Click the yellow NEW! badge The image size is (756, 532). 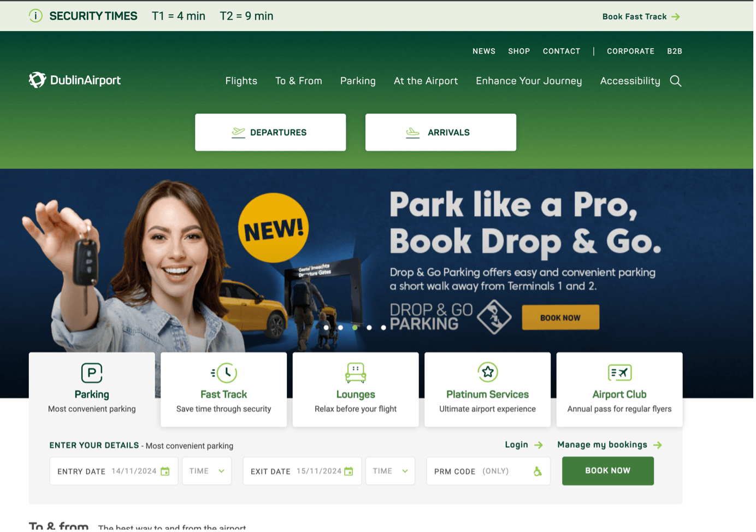[274, 229]
